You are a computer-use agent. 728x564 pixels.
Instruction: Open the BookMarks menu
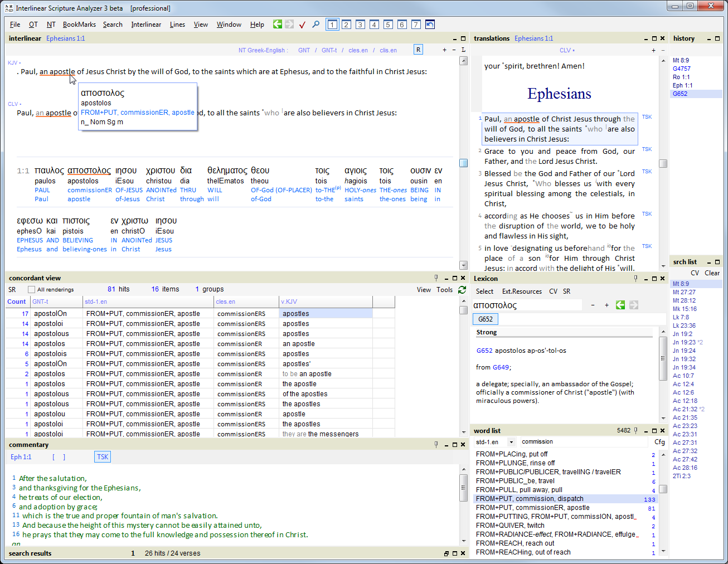click(79, 25)
